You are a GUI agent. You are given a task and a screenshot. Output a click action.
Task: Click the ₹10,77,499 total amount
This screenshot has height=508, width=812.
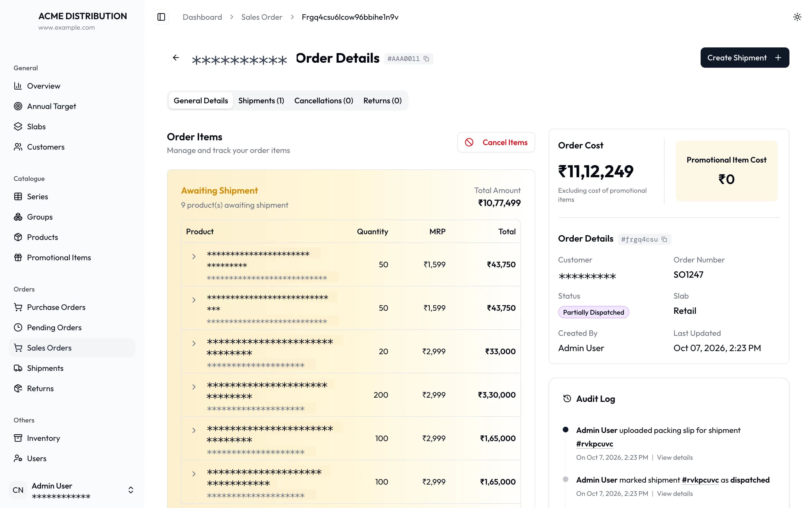click(499, 203)
